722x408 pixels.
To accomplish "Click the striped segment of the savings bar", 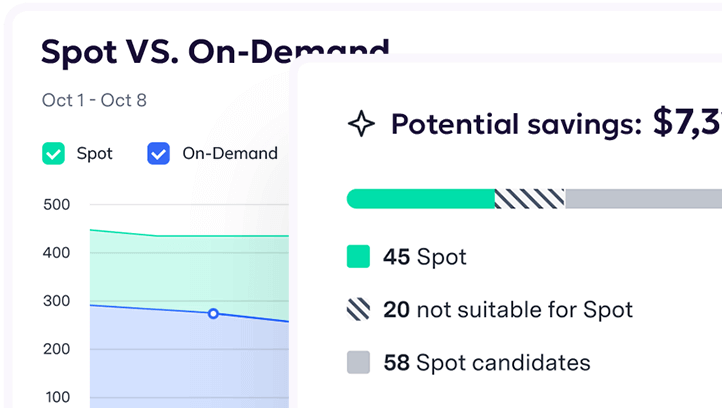I will tap(530, 198).
